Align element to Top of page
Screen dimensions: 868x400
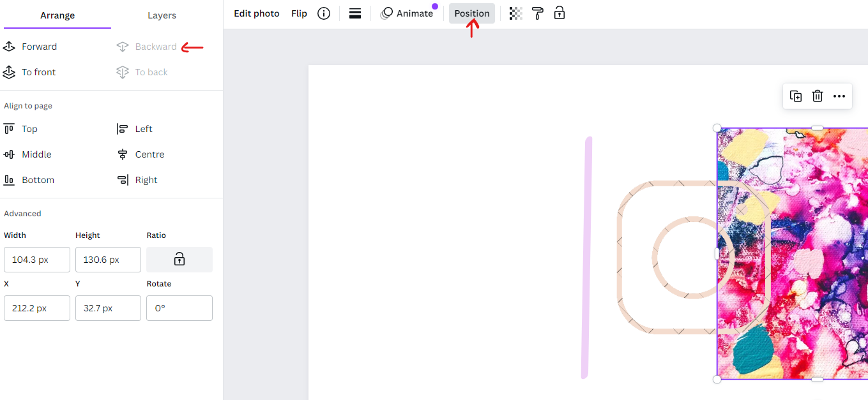(x=20, y=129)
